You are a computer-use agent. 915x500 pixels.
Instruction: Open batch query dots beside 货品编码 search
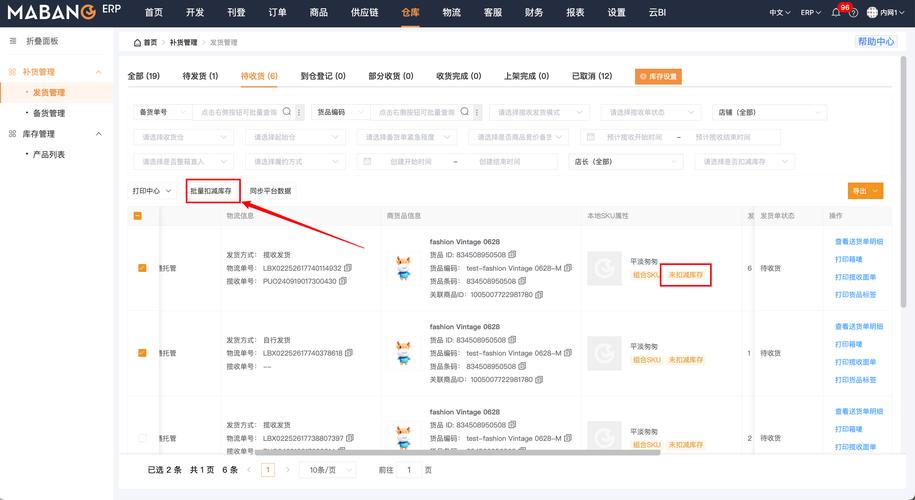point(477,112)
